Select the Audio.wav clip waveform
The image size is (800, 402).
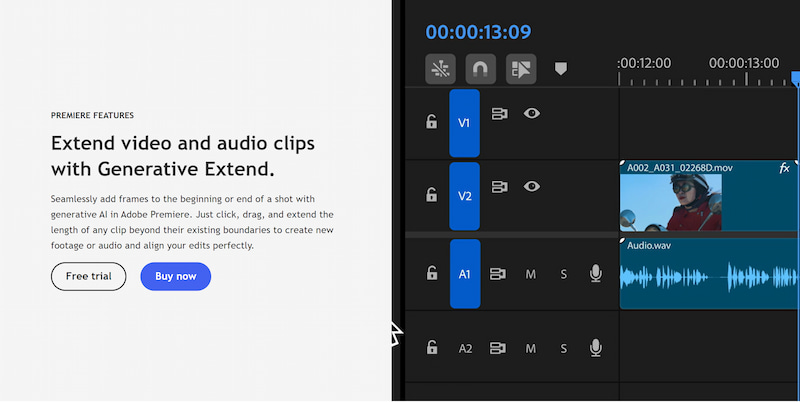coord(709,278)
